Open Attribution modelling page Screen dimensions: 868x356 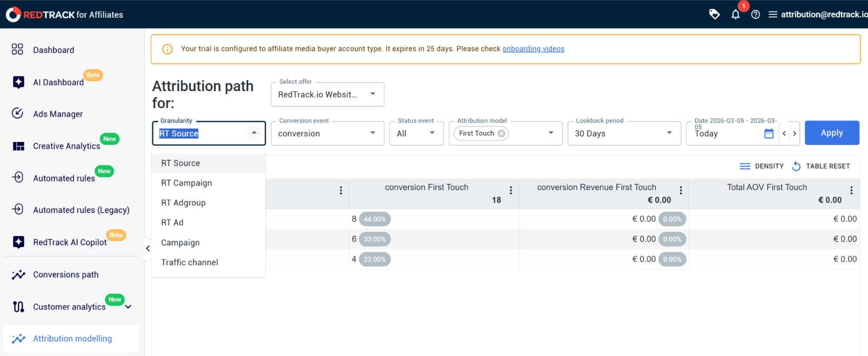tap(72, 339)
